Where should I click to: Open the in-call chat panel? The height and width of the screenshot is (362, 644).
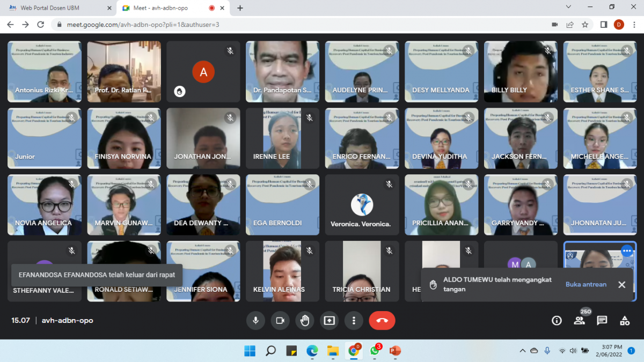coord(602,321)
